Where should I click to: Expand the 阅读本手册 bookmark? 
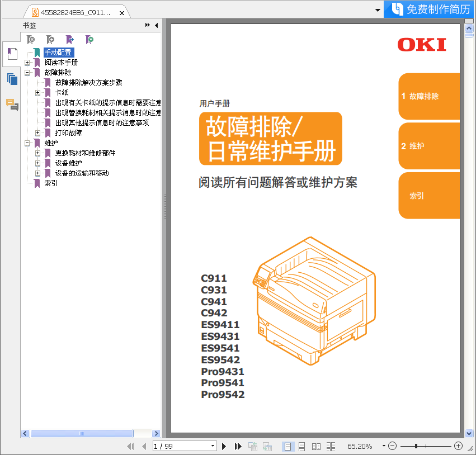tap(27, 63)
